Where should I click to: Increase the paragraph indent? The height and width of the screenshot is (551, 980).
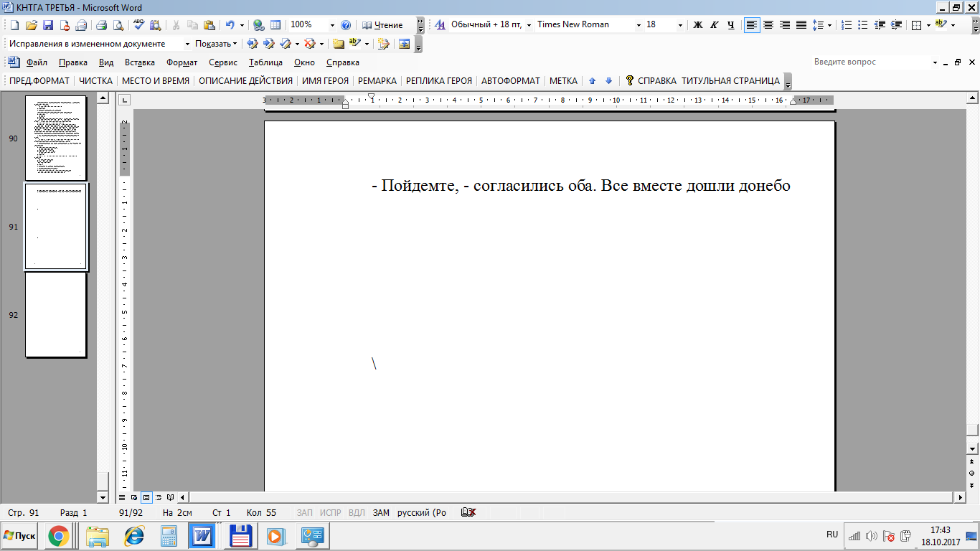896,24
